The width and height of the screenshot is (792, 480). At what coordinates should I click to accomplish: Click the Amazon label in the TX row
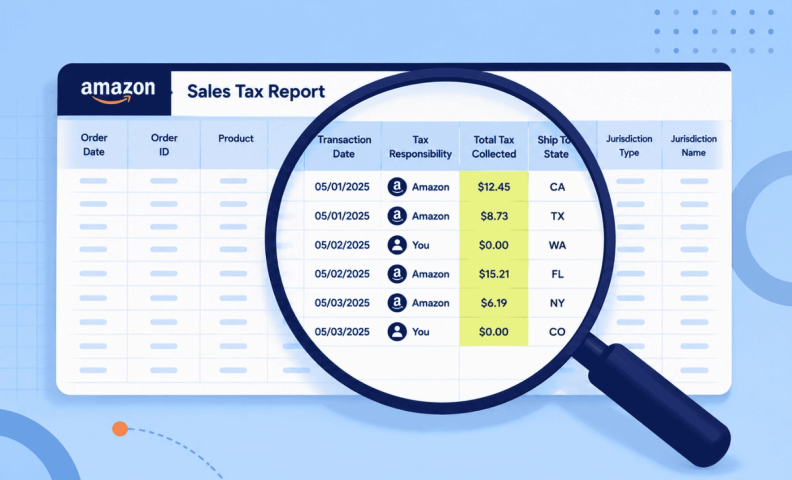click(x=430, y=216)
